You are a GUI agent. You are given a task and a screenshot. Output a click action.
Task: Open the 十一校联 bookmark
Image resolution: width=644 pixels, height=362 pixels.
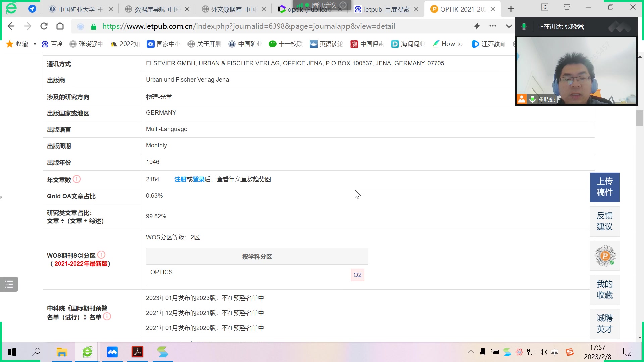point(286,44)
